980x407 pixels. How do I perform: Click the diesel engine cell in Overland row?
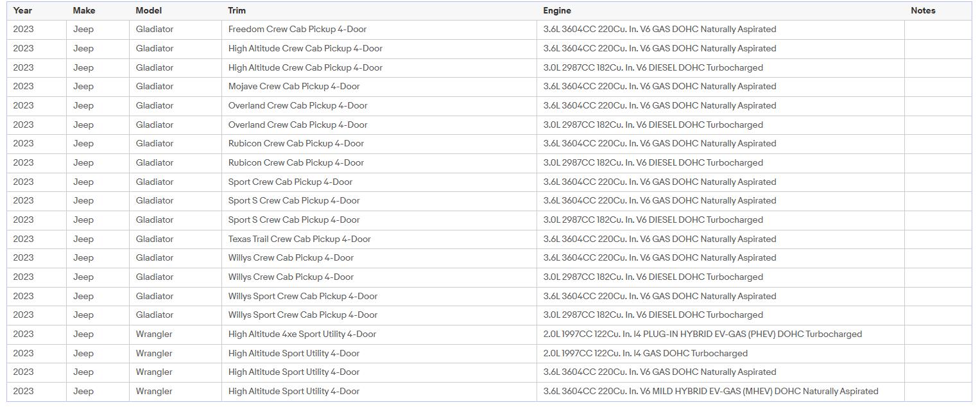pos(653,125)
